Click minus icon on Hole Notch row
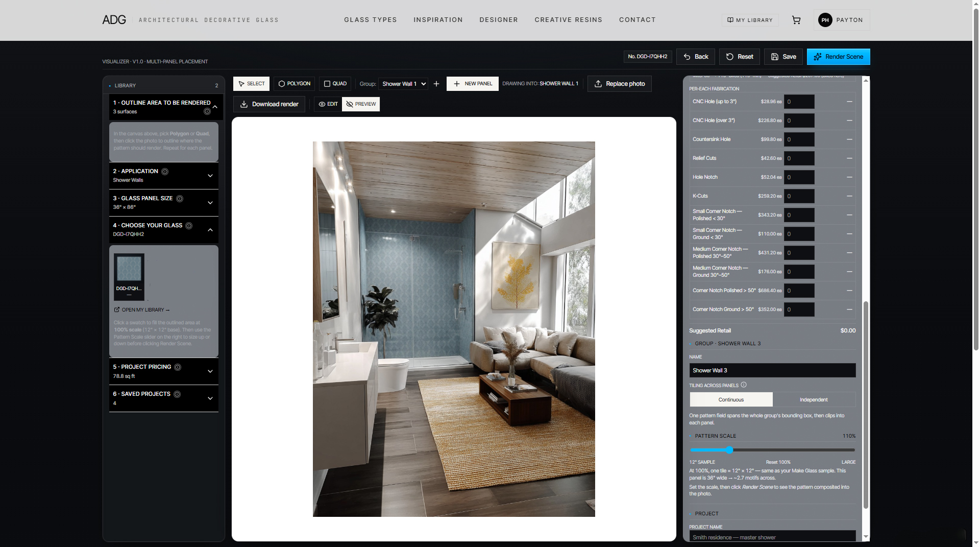 point(849,177)
